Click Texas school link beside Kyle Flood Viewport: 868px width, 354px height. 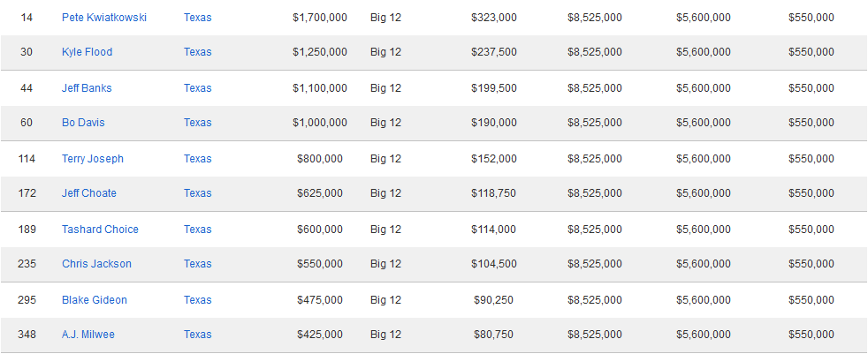tap(198, 52)
